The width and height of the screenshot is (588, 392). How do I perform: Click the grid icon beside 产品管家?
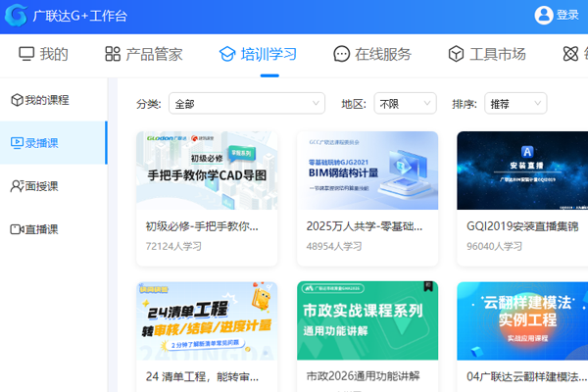pyautogui.click(x=113, y=54)
